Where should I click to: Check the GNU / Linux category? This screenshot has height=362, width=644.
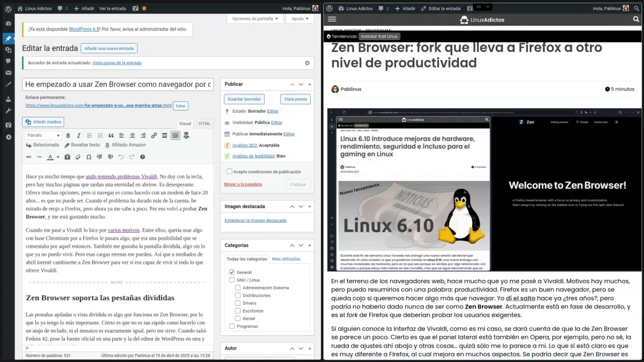pyautogui.click(x=232, y=280)
